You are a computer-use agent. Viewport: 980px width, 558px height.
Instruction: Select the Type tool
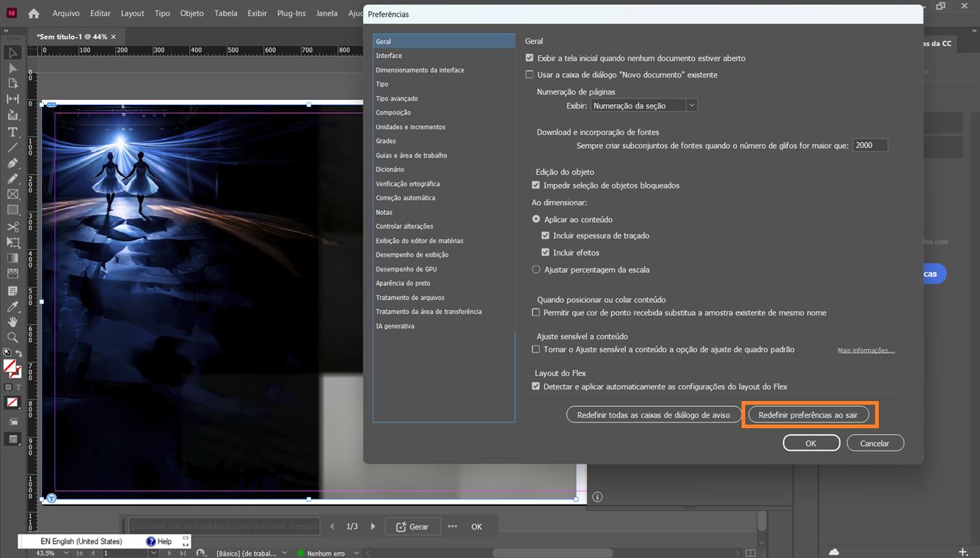tap(12, 132)
